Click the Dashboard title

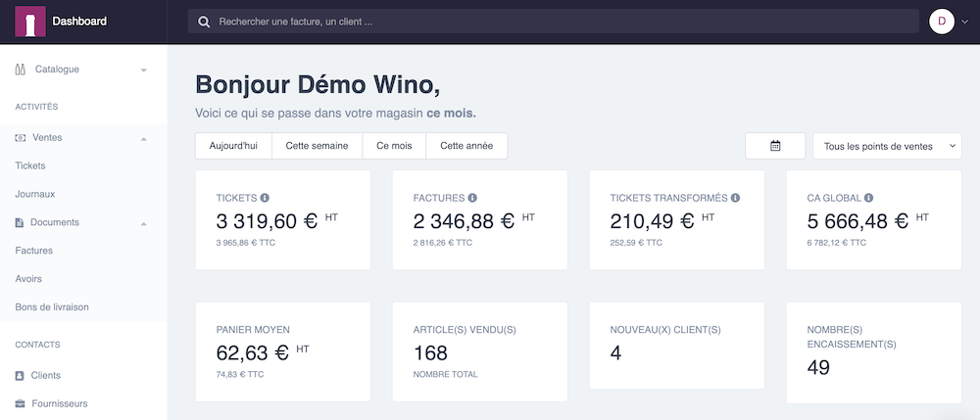pyautogui.click(x=79, y=22)
